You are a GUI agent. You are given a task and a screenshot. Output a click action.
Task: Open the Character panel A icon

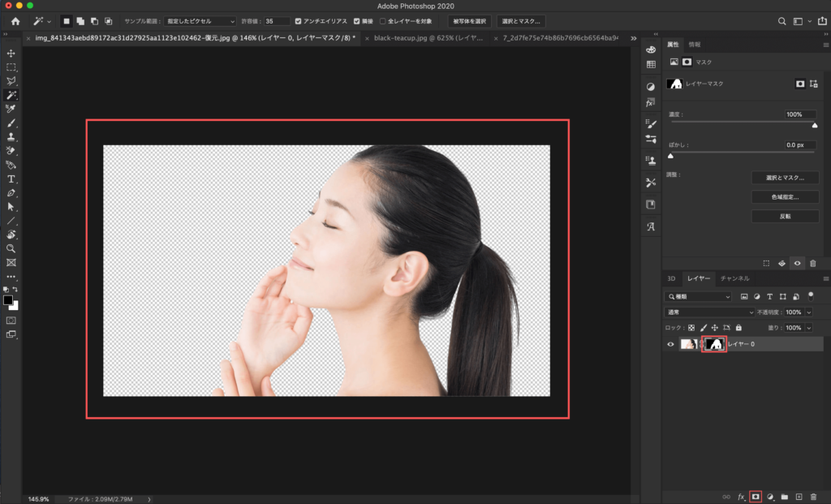651,226
